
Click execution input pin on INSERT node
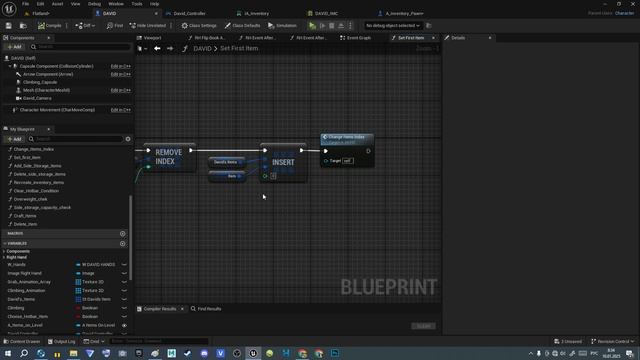pyautogui.click(x=265, y=151)
